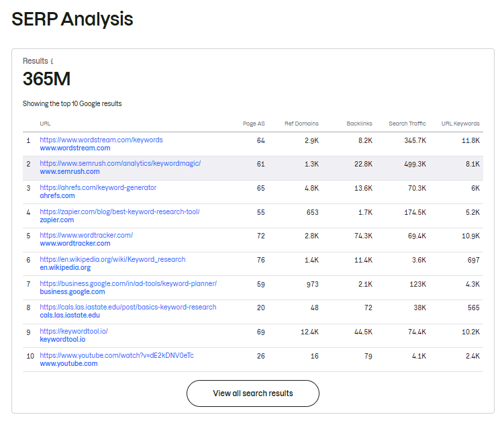Click the 44.5K backlinks value
504x421 pixels.
pos(364,332)
